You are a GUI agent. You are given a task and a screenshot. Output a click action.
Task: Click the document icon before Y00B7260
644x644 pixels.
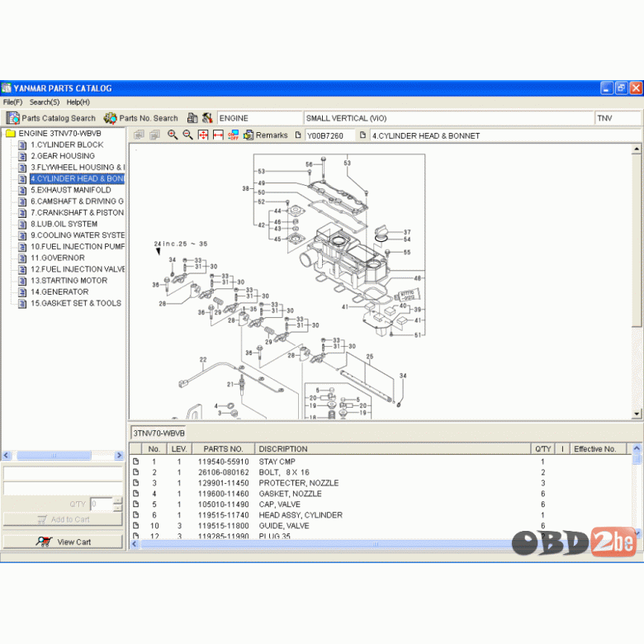pyautogui.click(x=298, y=135)
